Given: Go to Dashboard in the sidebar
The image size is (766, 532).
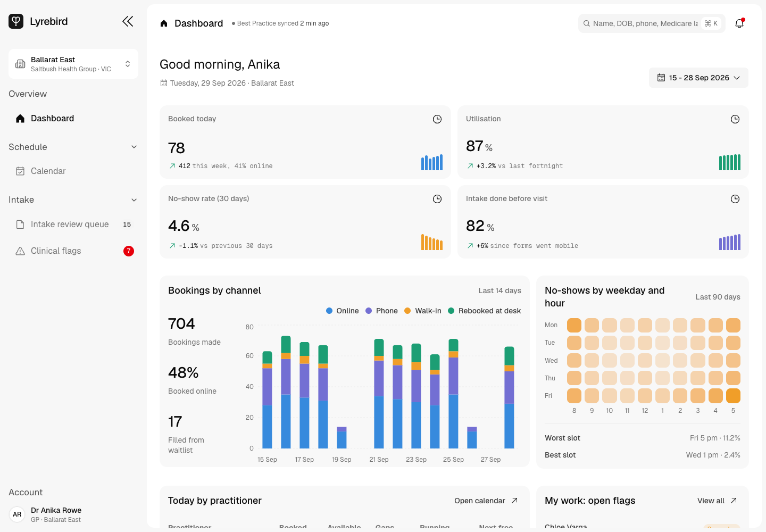Looking at the screenshot, I should (x=73, y=119).
